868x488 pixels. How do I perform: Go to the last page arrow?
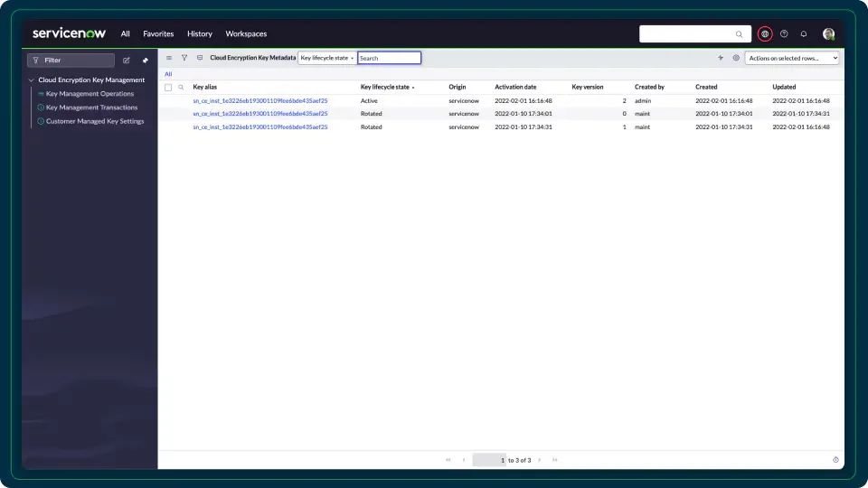click(554, 460)
